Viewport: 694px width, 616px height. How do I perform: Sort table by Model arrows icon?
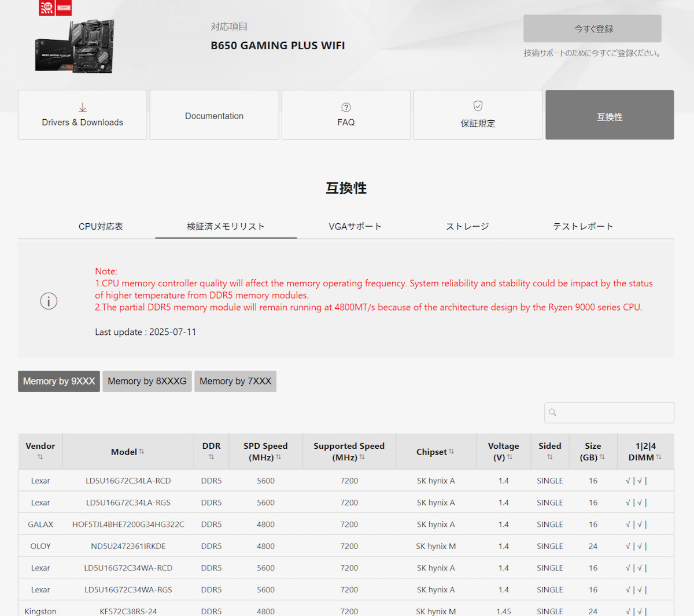click(142, 451)
